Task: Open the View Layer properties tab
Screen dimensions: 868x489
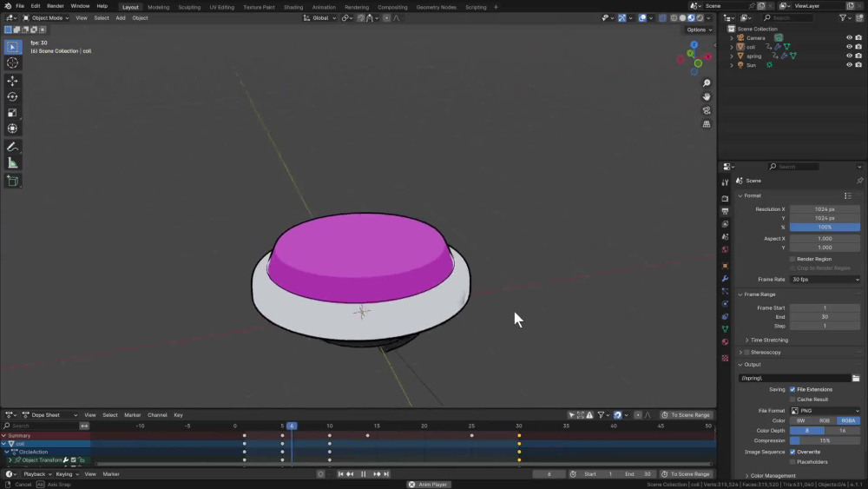Action: pos(725,224)
